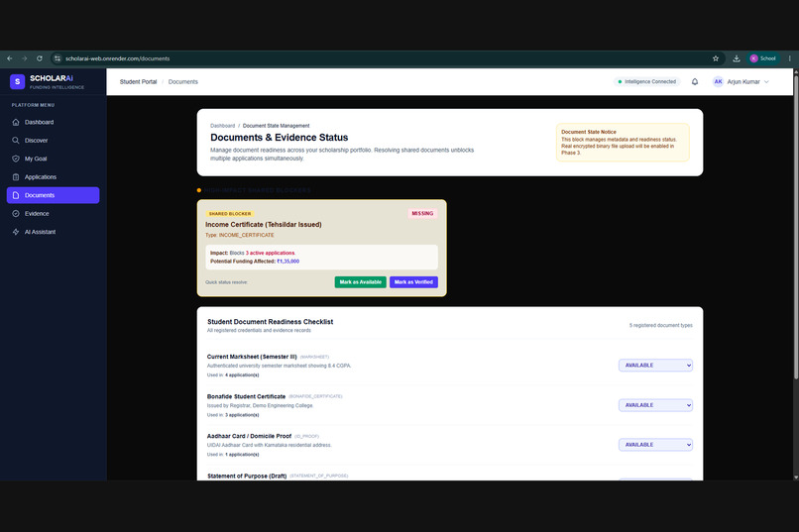This screenshot has width=799, height=532.
Task: Open the Applications sidebar item
Action: pos(53,177)
